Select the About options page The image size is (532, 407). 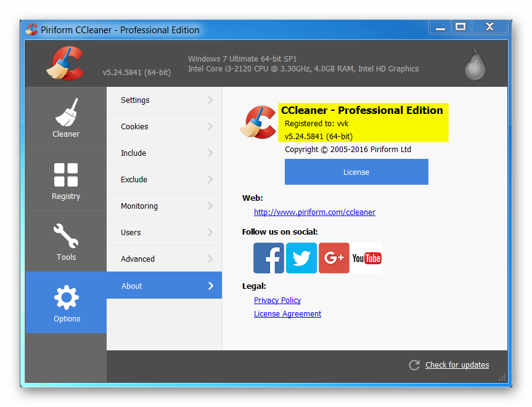tap(164, 285)
